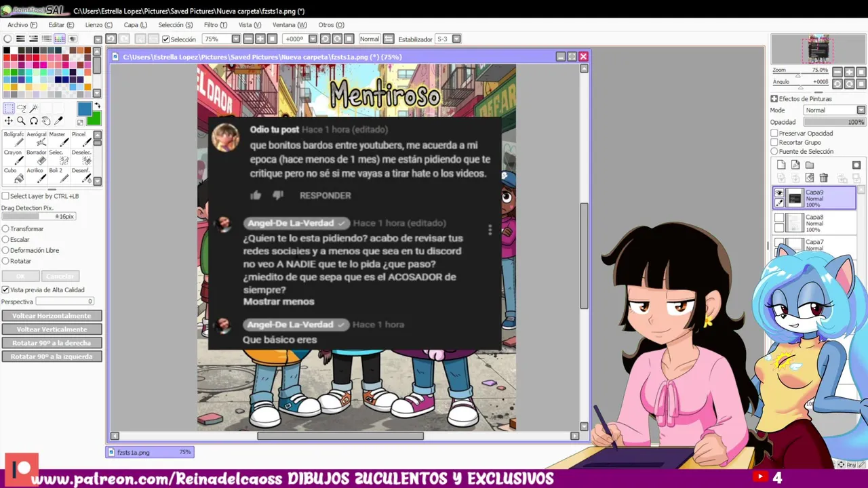The width and height of the screenshot is (868, 488).
Task: Open the Filtro menu
Action: click(x=216, y=25)
